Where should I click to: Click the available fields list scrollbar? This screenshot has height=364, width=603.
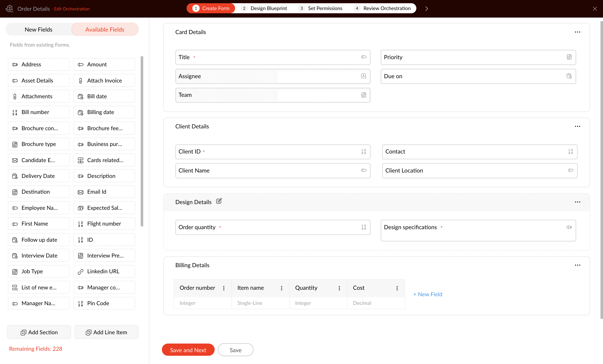tap(142, 141)
